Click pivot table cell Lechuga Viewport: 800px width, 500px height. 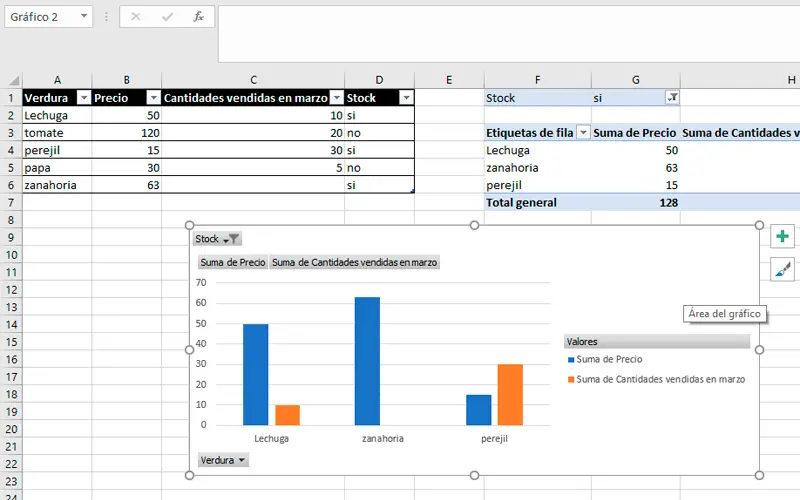538,150
